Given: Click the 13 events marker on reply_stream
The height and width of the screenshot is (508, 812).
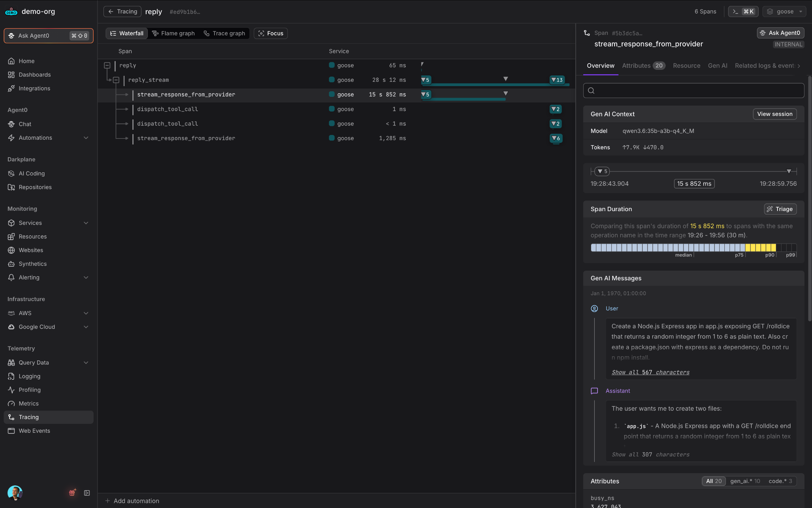Looking at the screenshot, I should (x=557, y=80).
